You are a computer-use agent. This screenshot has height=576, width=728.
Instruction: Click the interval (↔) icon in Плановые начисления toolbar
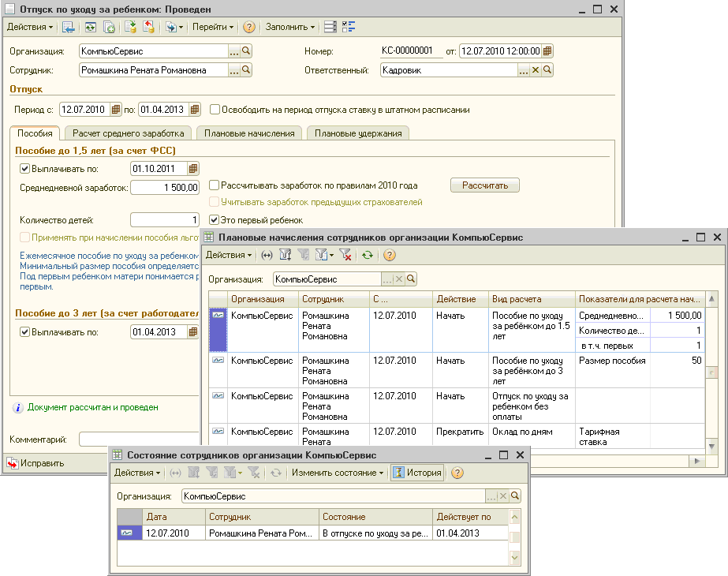(267, 255)
